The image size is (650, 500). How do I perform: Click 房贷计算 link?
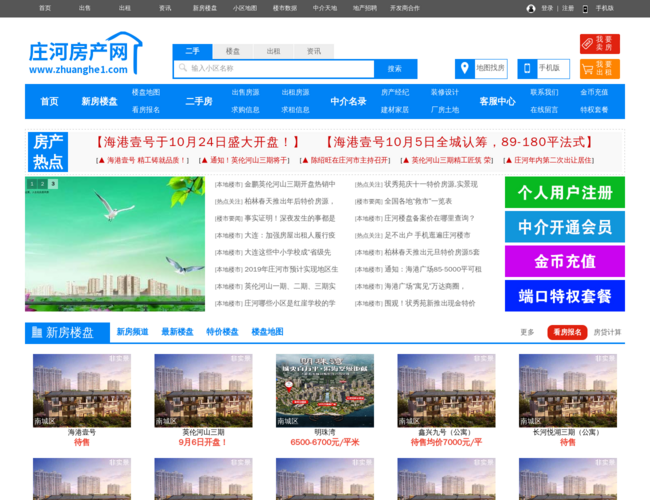coord(607,332)
